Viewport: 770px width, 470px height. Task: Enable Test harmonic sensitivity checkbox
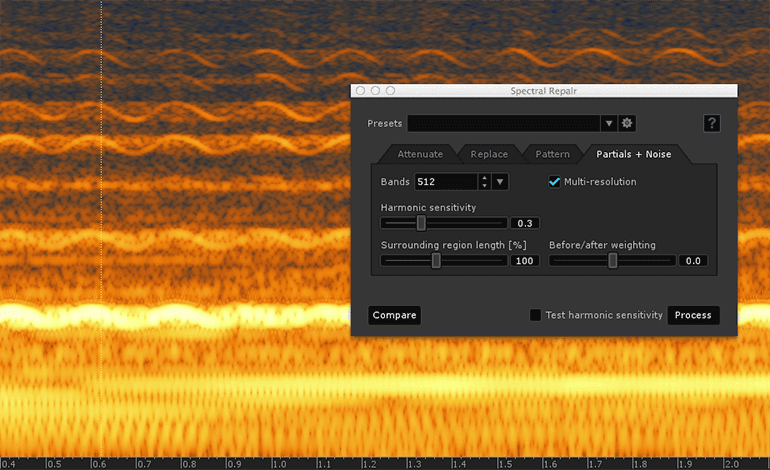pyautogui.click(x=535, y=315)
